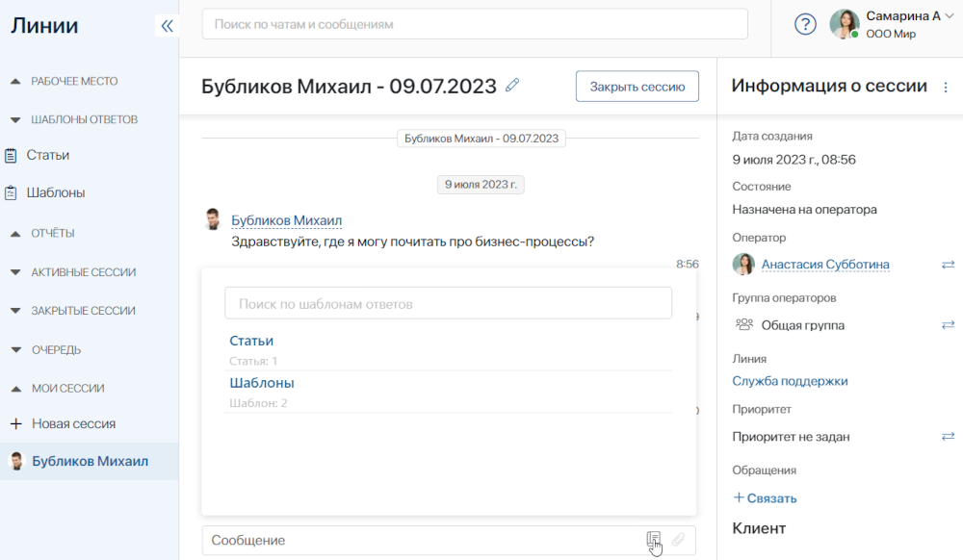Expand the Рабочее место section
Screen dimensions: 963x560
pyautogui.click(x=15, y=82)
